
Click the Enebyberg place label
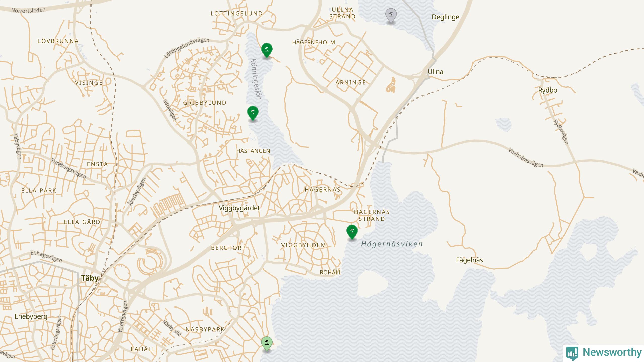[31, 316]
